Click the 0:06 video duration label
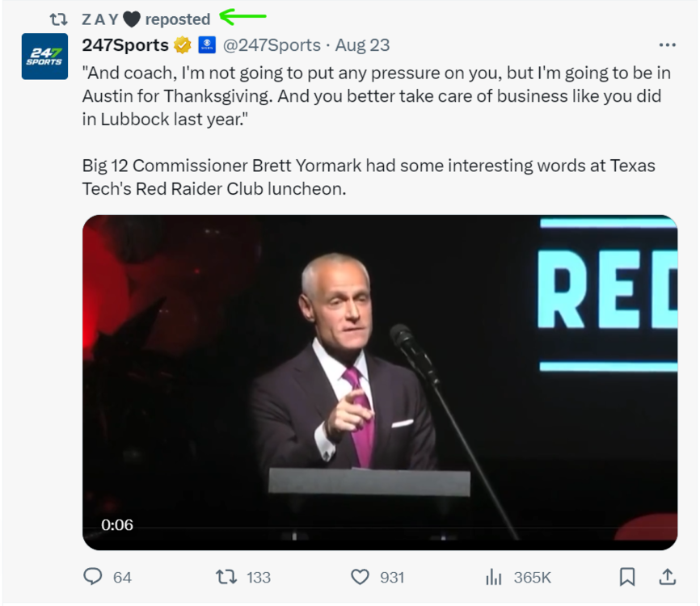The width and height of the screenshot is (700, 606). tap(117, 525)
